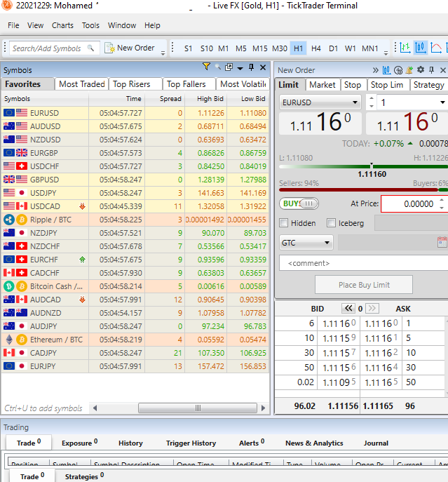Image resolution: width=448 pixels, height=482 pixels.
Task: Click the round clock icon in New Order header
Action: coord(398,70)
